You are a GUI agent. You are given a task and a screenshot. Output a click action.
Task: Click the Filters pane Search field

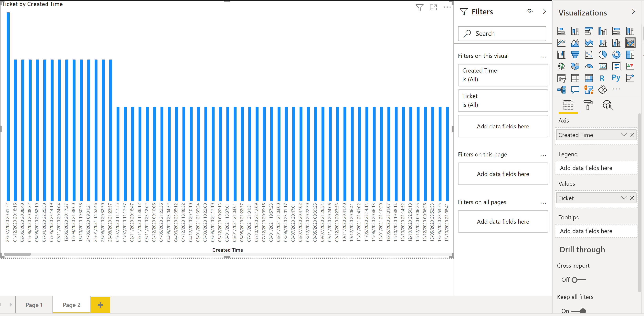[502, 34]
